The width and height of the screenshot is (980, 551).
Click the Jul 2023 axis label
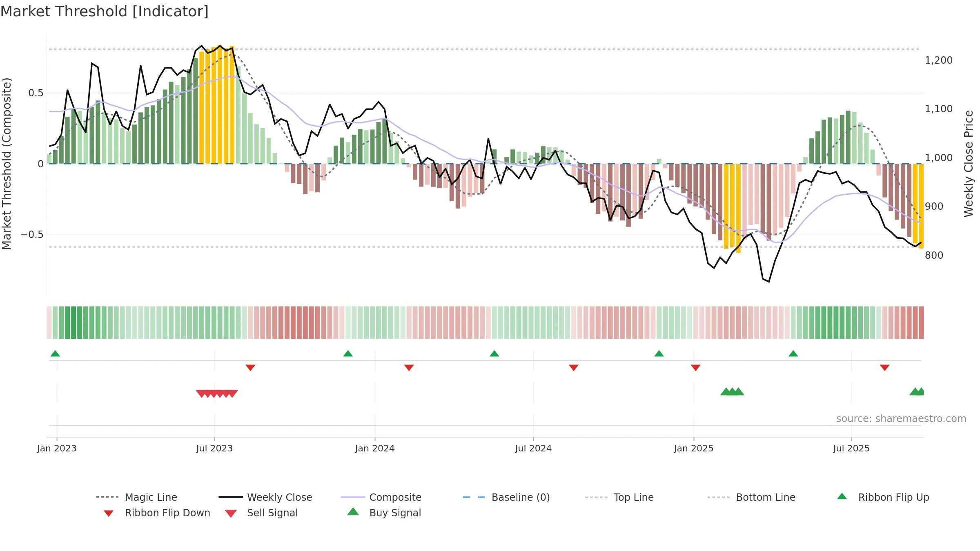point(214,448)
